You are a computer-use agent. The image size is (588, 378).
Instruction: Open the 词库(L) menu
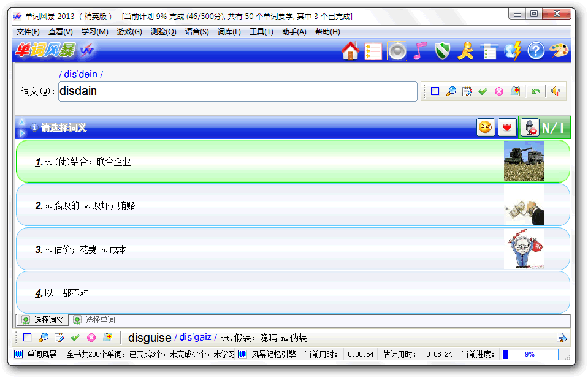click(x=229, y=32)
